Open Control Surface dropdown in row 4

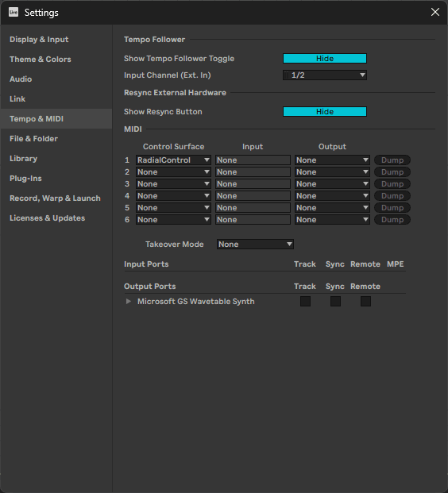[173, 196]
